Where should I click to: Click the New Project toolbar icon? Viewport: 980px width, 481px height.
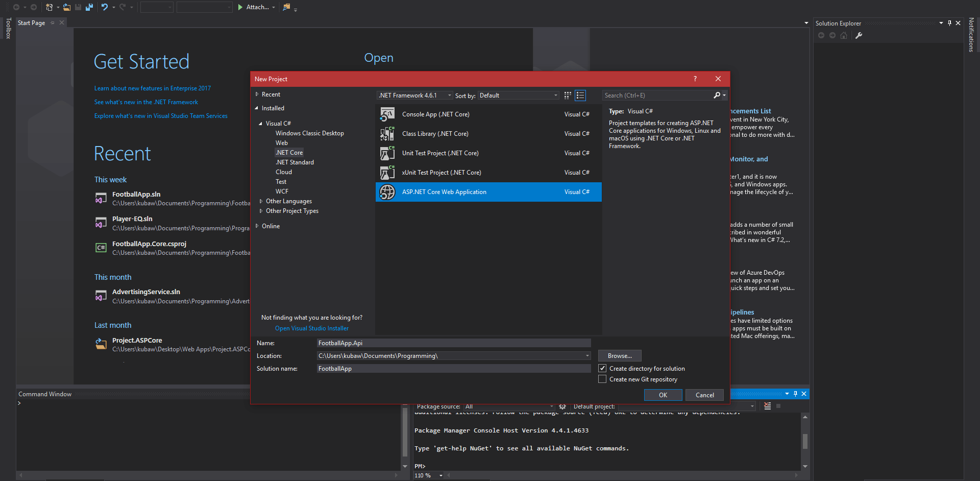coord(49,7)
